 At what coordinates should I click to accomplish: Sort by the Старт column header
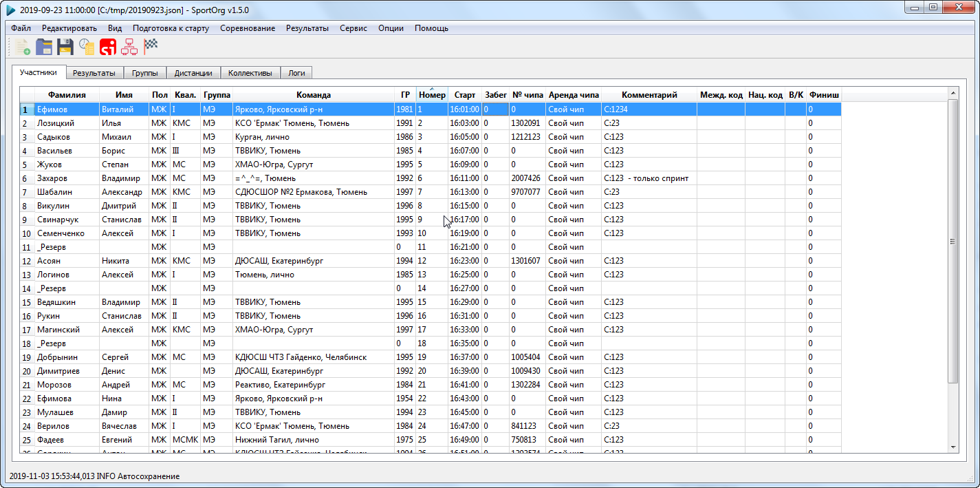[465, 95]
